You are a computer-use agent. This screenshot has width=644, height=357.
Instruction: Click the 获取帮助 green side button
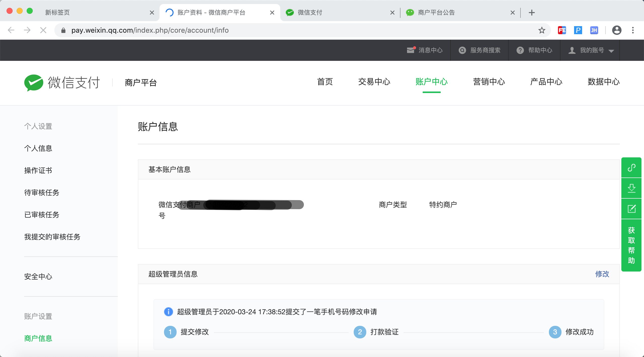coord(631,245)
